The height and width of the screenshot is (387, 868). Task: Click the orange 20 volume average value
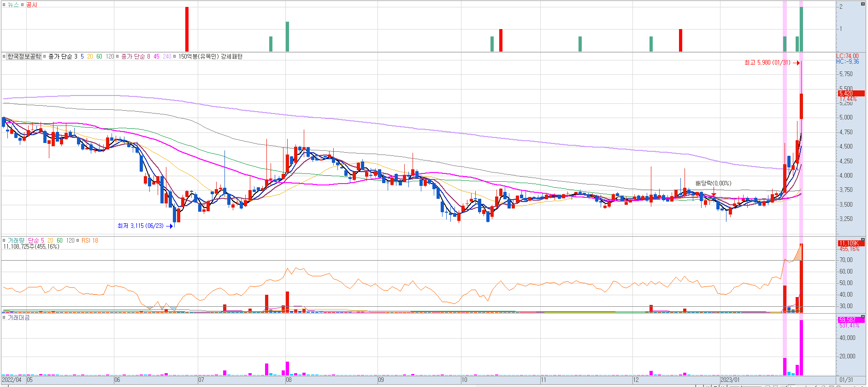tap(50, 240)
